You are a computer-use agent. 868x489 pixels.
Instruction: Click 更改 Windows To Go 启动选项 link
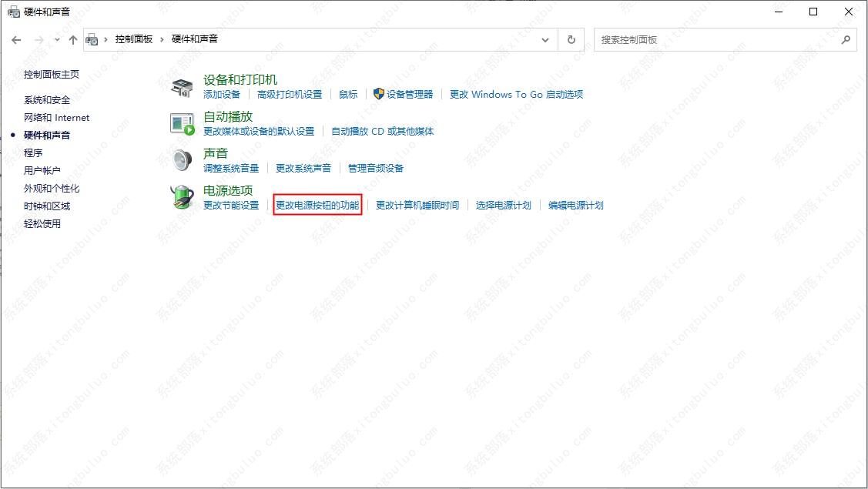pos(516,95)
